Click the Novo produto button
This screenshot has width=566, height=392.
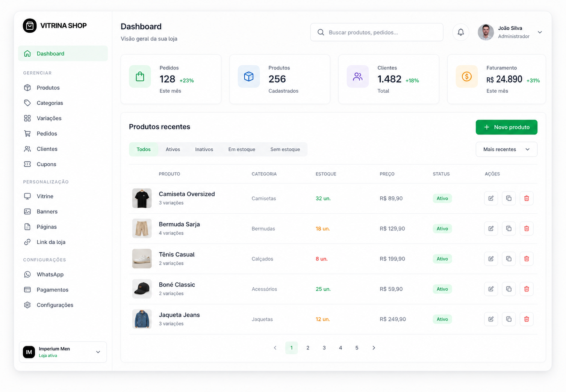pos(506,127)
